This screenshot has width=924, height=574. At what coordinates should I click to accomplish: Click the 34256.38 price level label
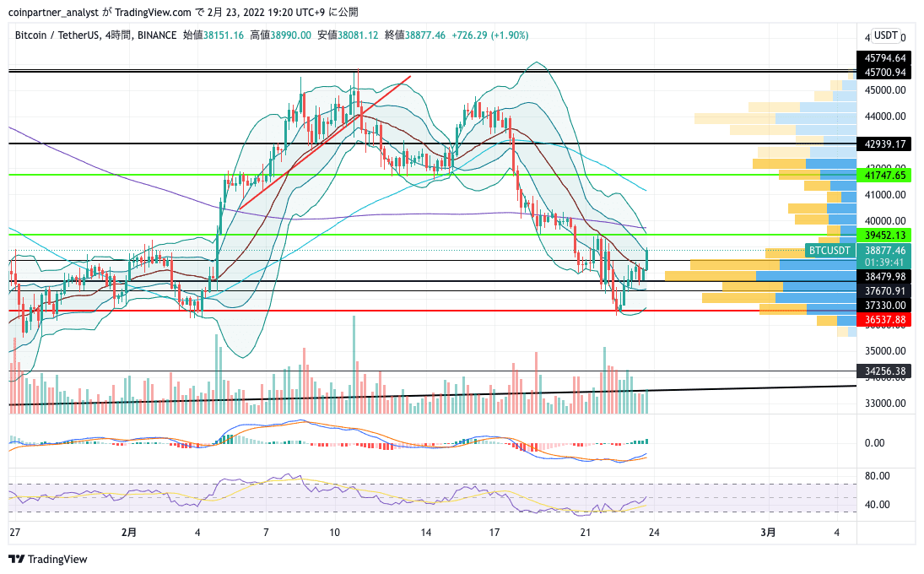884,371
